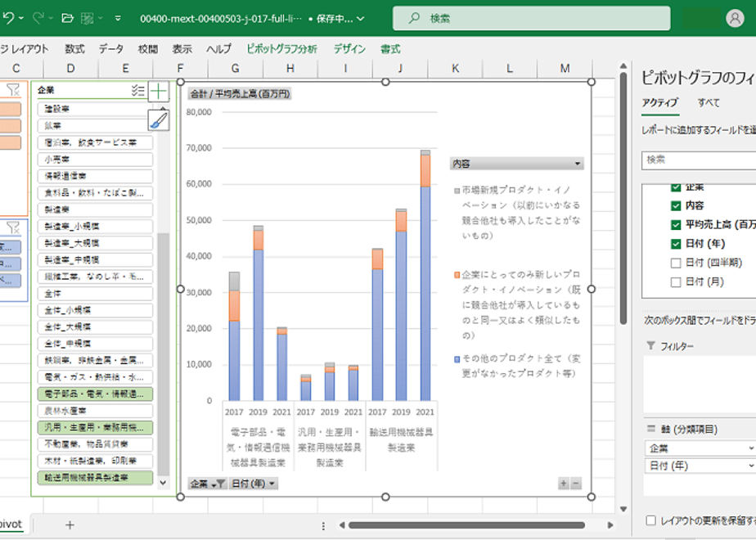Click the top 検索 search bar
This screenshot has width=756, height=540.
pos(531,18)
